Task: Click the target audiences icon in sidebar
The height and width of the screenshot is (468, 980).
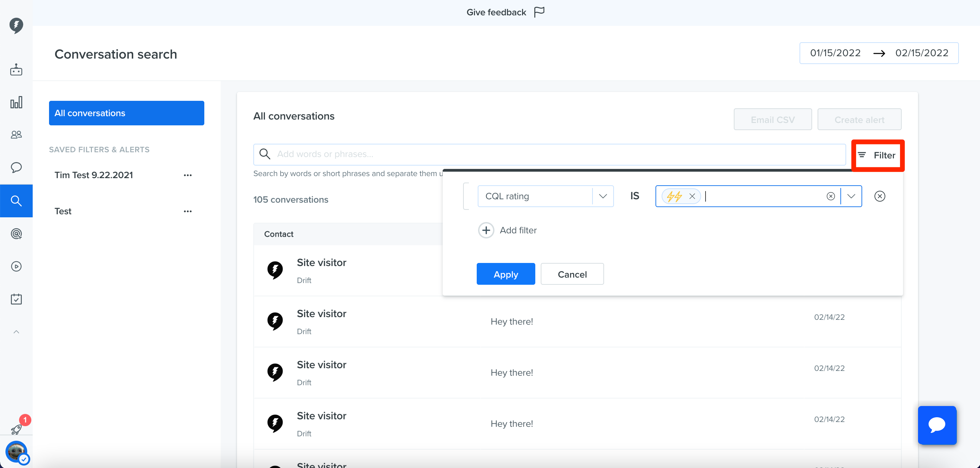Action: pyautogui.click(x=16, y=234)
